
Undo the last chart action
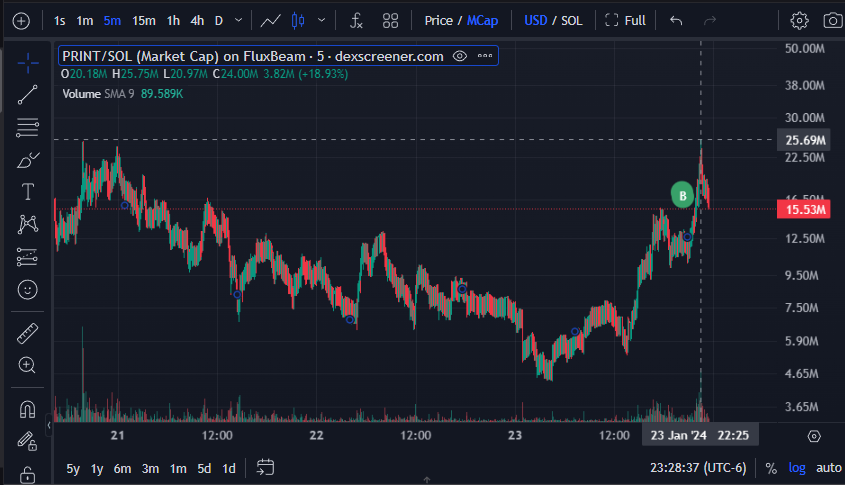point(676,21)
